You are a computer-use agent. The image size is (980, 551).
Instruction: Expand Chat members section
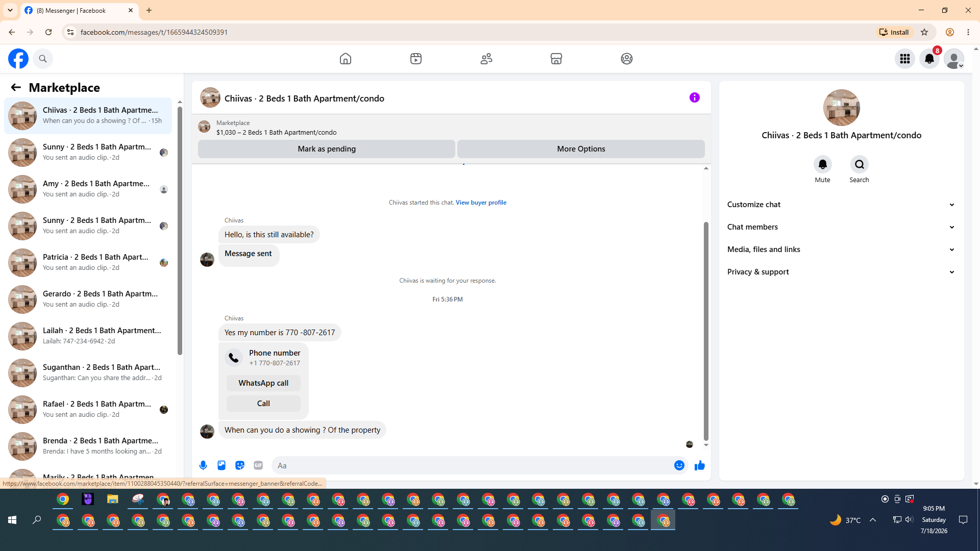[x=841, y=227]
